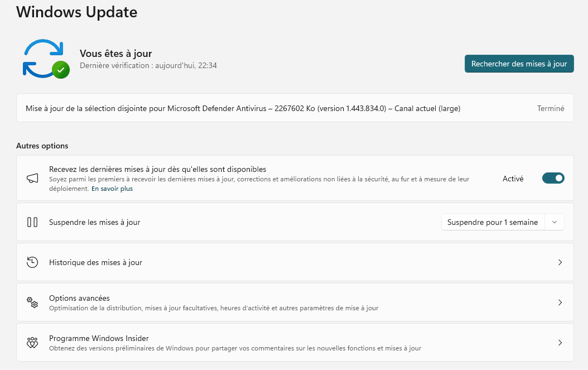The image size is (588, 370).
Task: Open the Options avancées entry
Action: pyautogui.click(x=79, y=298)
